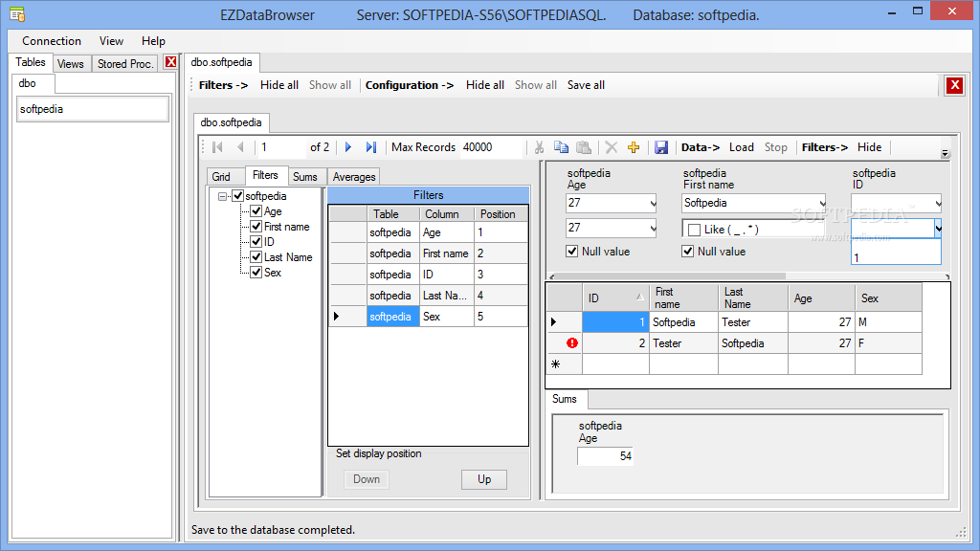Click Hide all next to Filters ->
Viewport: 980px width, 551px height.
coord(279,85)
